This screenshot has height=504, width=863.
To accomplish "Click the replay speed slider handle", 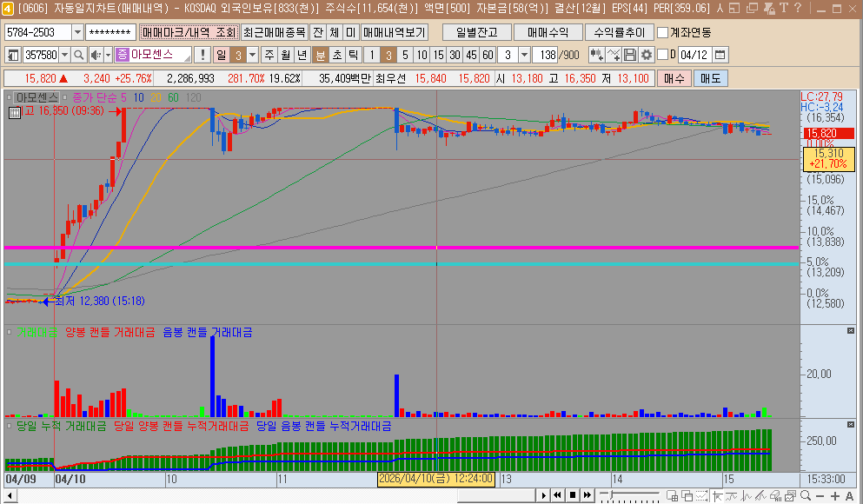I will tap(610, 494).
